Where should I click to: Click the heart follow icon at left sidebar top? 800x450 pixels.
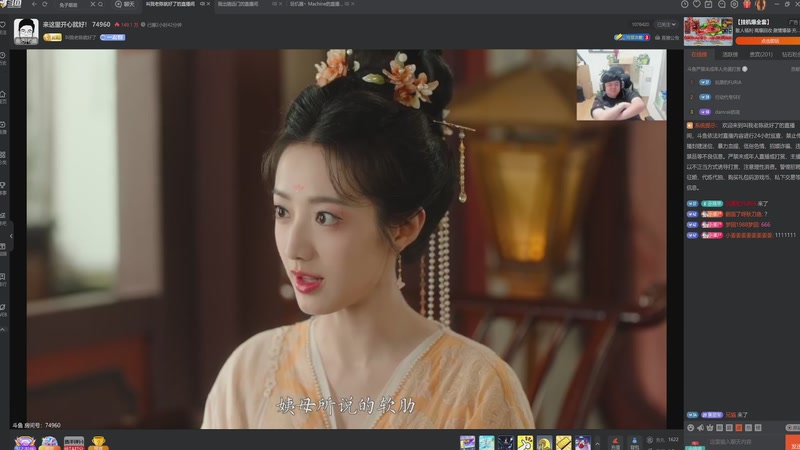tap(3, 24)
